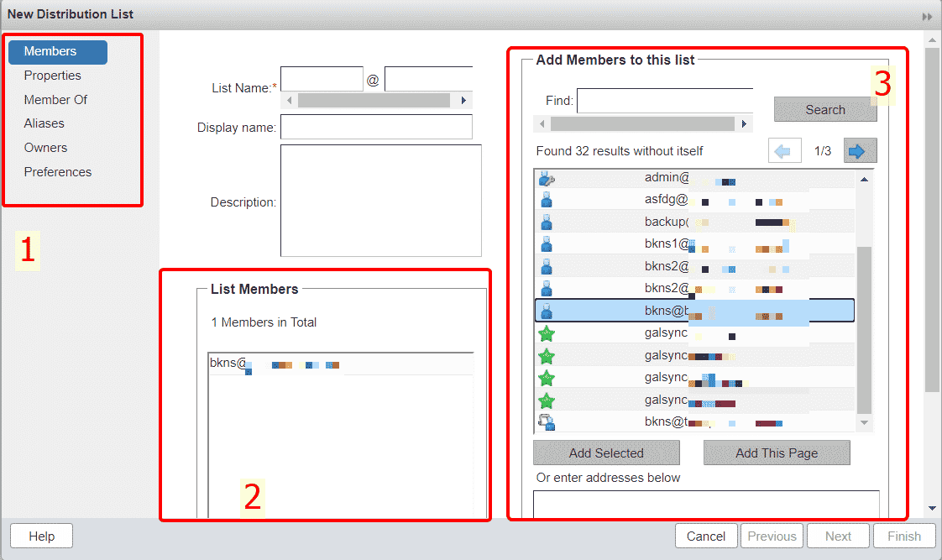The width and height of the screenshot is (942, 560).
Task: Go to next results page with blue arrow
Action: click(x=861, y=151)
